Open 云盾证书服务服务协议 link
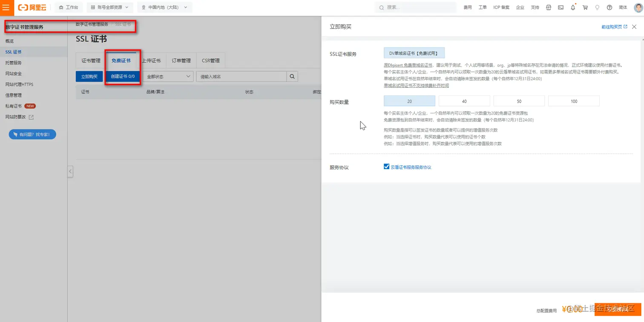 [411, 167]
